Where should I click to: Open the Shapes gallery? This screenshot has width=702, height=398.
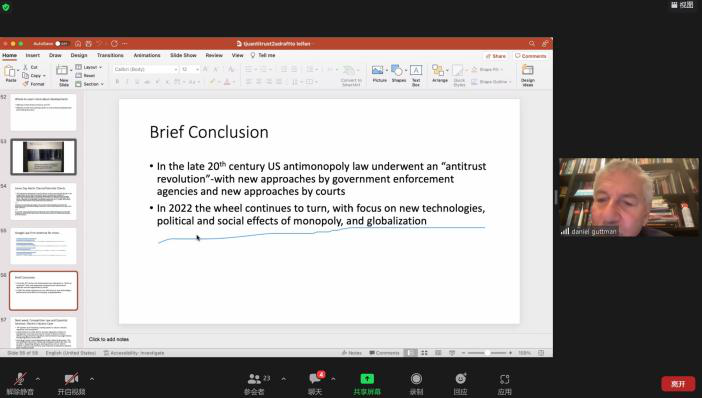[x=398, y=74]
